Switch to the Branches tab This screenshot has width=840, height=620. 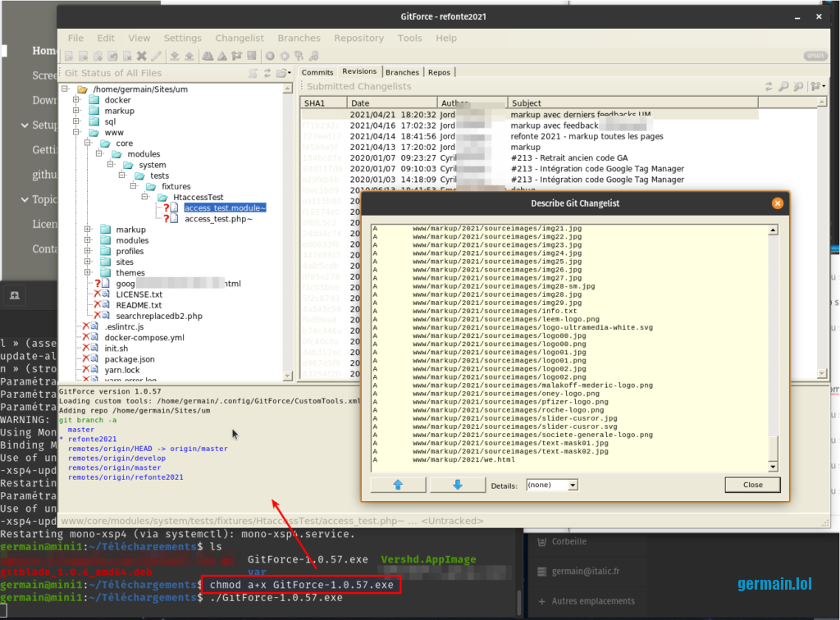pos(402,72)
